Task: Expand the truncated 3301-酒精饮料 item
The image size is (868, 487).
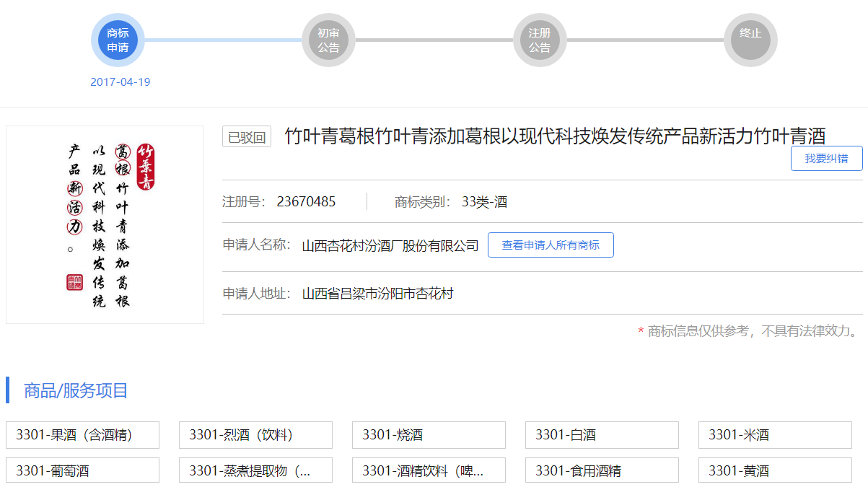Action: pos(429,470)
